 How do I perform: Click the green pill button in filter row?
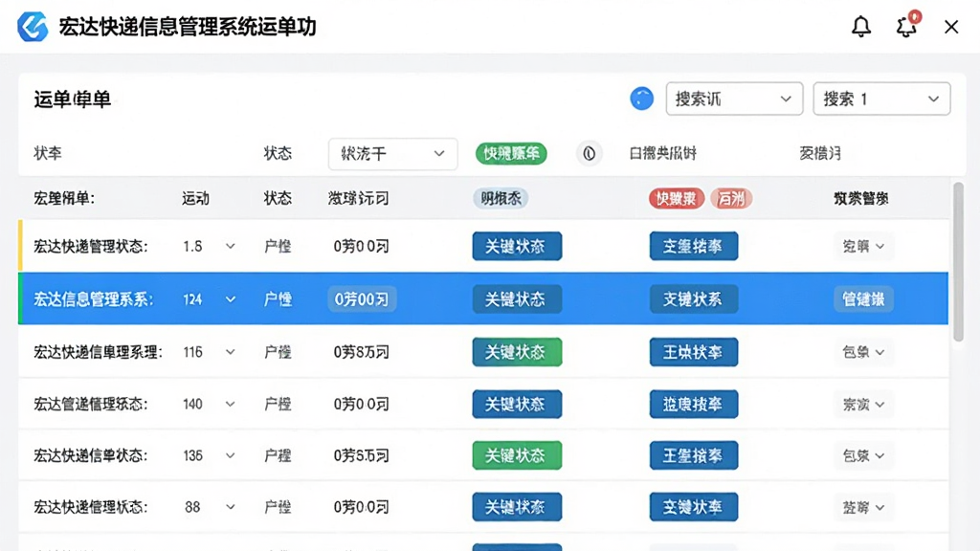pos(511,153)
